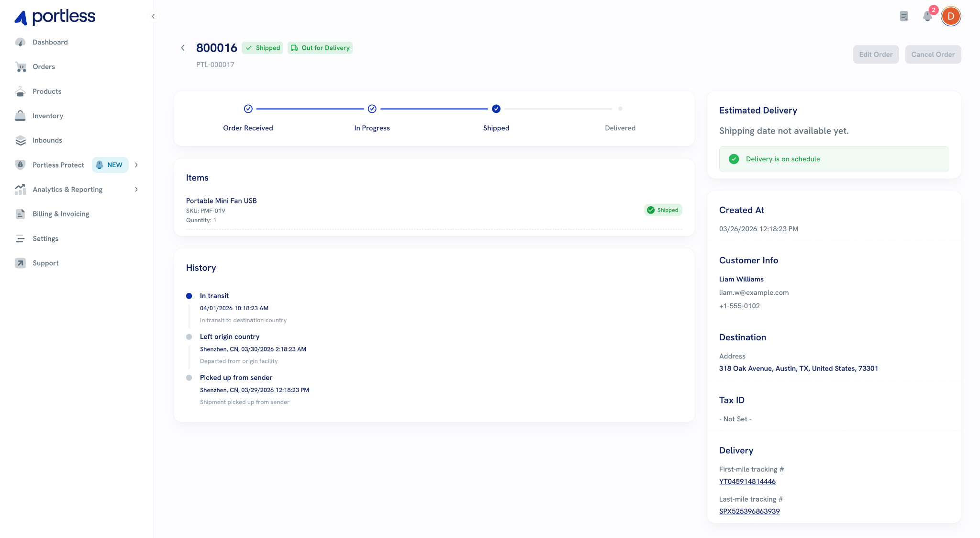Click the Inbounds stacked layers icon
The width and height of the screenshot is (980, 538).
click(20, 140)
